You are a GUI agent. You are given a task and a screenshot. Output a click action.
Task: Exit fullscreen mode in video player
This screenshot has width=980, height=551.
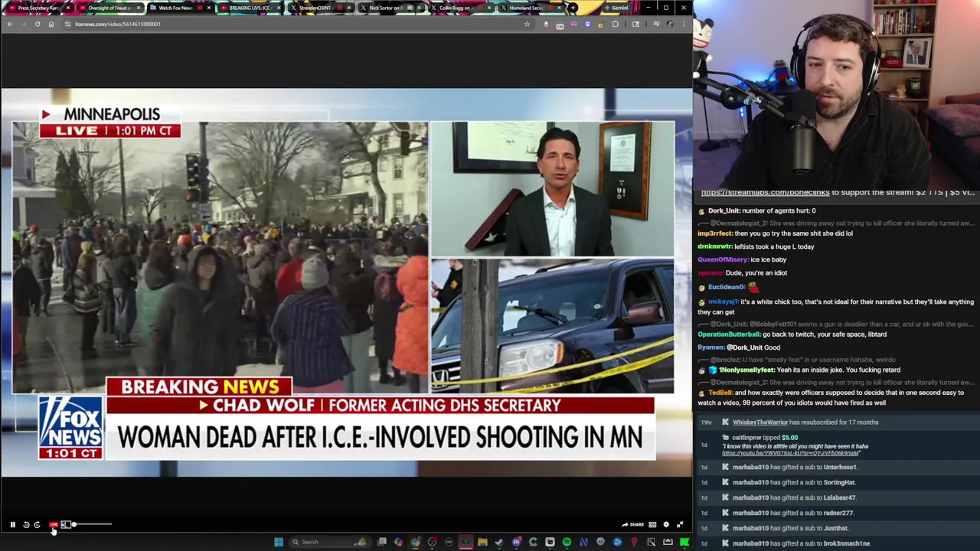pyautogui.click(x=680, y=524)
